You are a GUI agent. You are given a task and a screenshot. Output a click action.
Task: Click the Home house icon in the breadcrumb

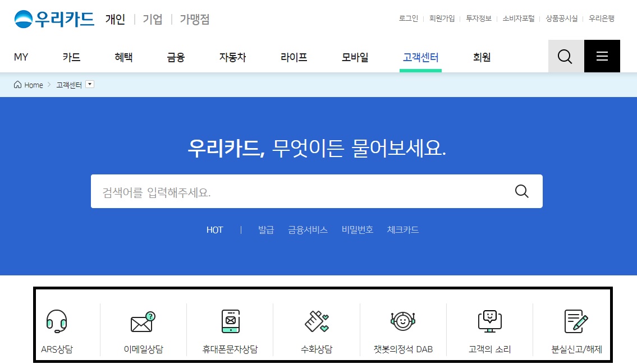point(17,84)
